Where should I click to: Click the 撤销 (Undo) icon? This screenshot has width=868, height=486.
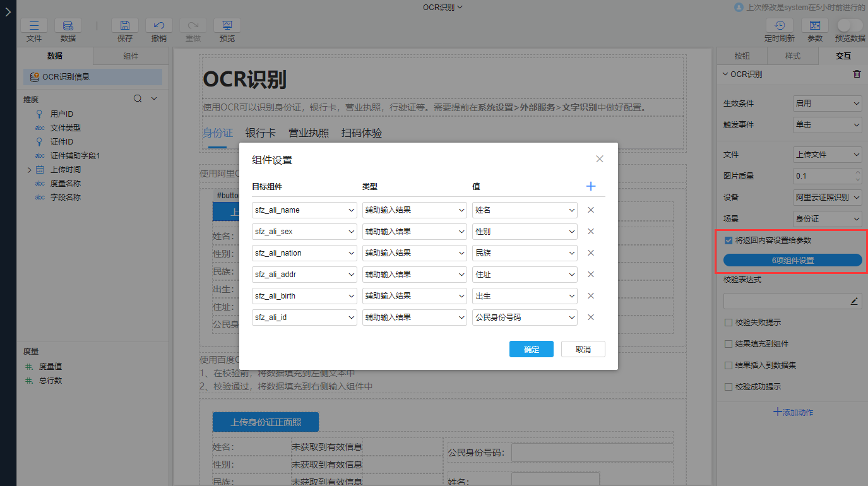(x=158, y=25)
